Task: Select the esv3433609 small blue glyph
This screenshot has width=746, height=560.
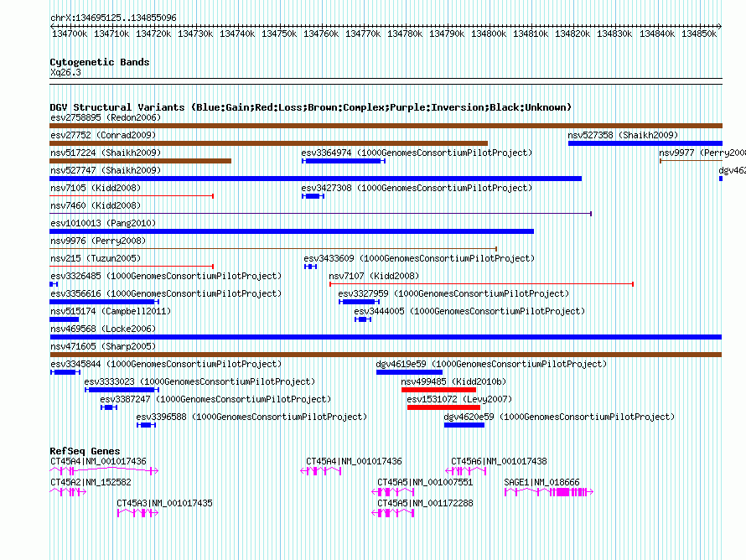Action: [x=310, y=267]
